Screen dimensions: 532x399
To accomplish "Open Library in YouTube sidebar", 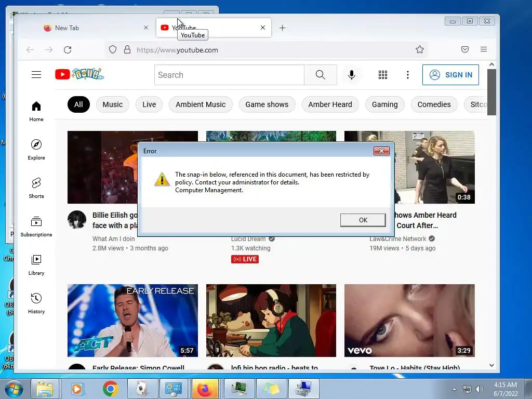I will (x=36, y=265).
